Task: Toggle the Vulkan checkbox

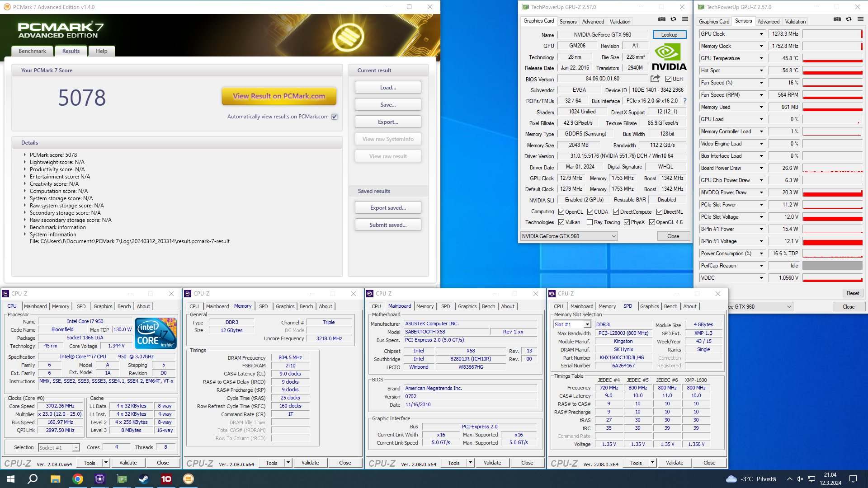Action: click(561, 222)
